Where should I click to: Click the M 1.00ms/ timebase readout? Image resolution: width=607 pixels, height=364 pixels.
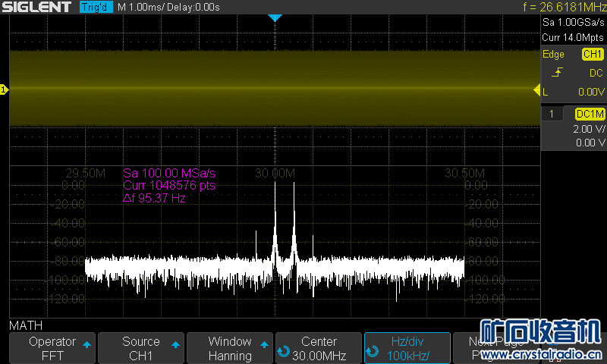pos(141,8)
